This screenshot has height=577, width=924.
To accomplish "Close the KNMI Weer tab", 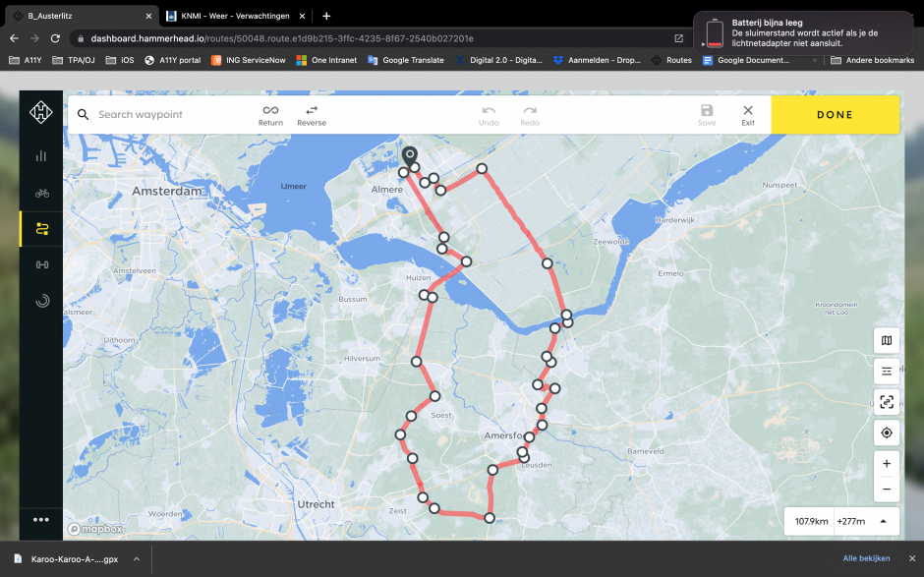I will [x=302, y=16].
